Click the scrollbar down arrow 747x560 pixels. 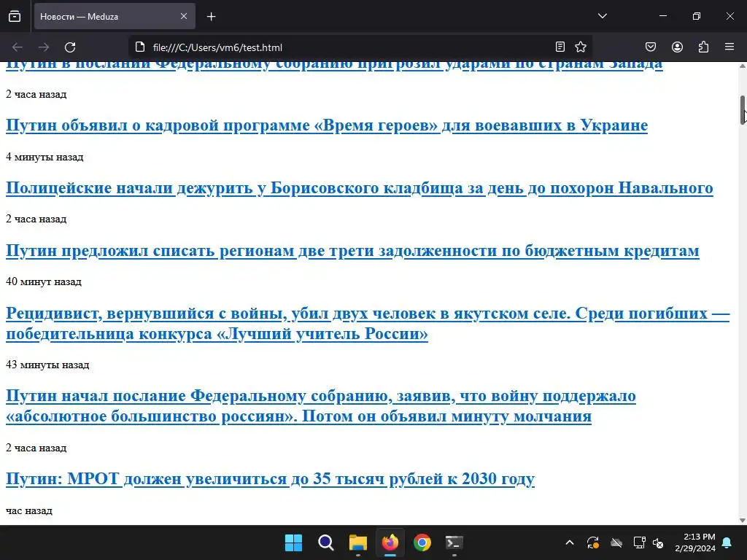pyautogui.click(x=743, y=520)
